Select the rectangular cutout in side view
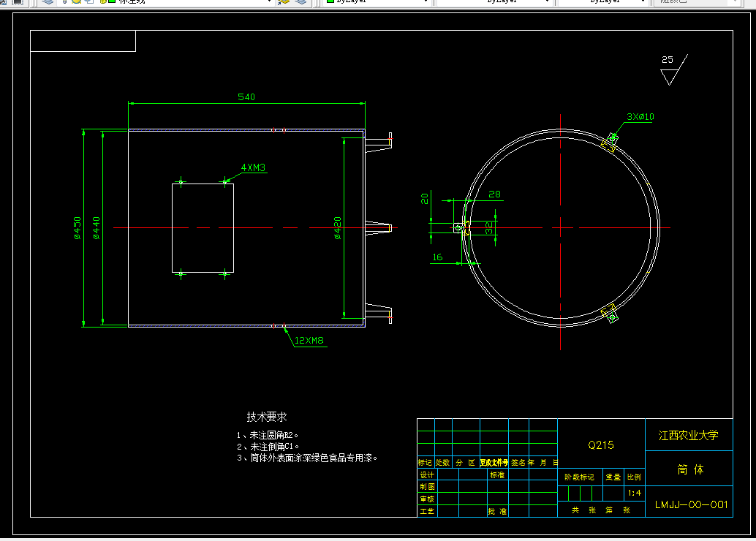756x541 pixels. pyautogui.click(x=203, y=228)
